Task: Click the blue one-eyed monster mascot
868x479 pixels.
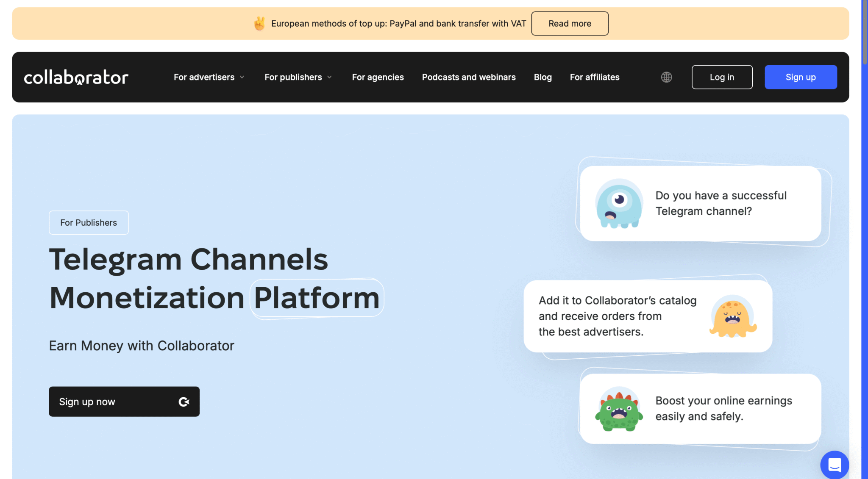Action: (619, 204)
